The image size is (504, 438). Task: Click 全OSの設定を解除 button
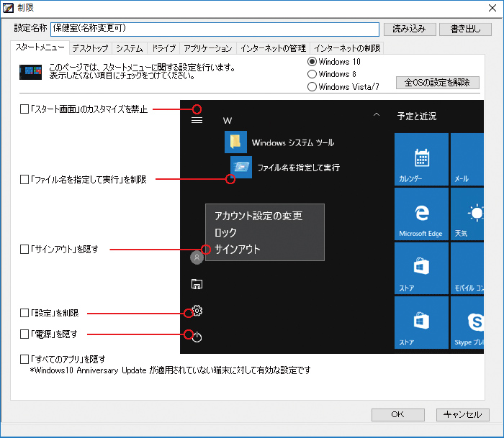[x=438, y=83]
